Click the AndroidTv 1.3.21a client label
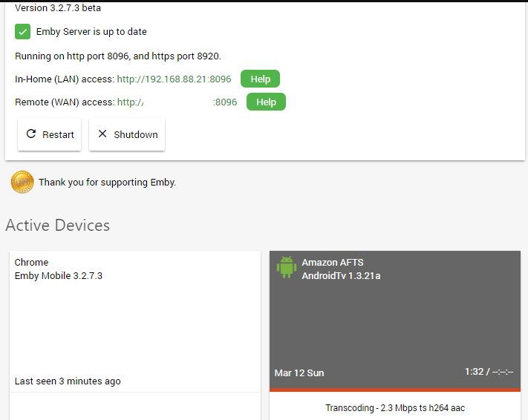528x420 pixels. [341, 276]
